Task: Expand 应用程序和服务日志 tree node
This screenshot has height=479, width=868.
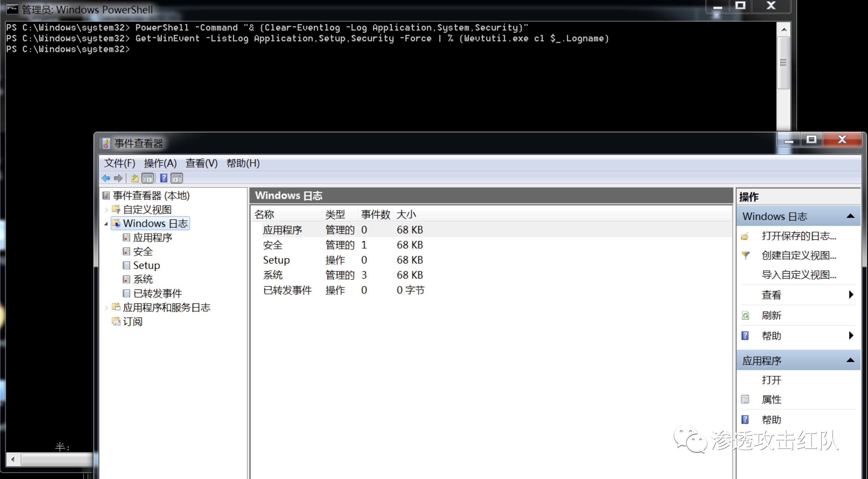Action: [106, 307]
